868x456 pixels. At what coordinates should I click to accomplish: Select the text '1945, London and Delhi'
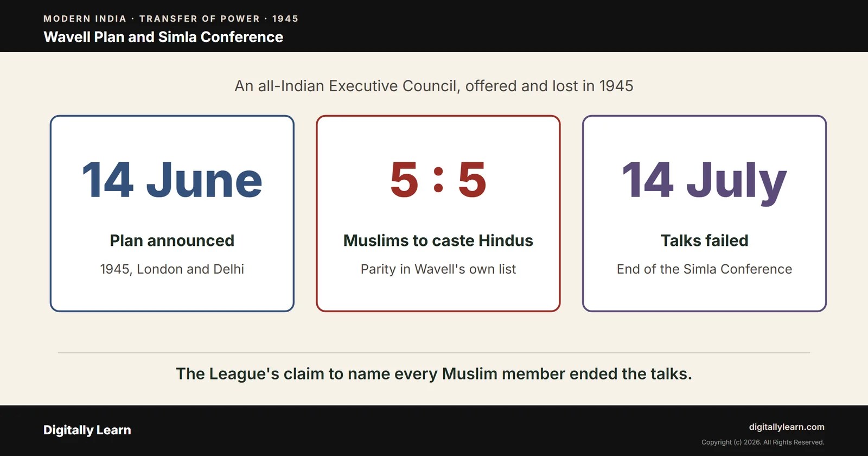172,269
